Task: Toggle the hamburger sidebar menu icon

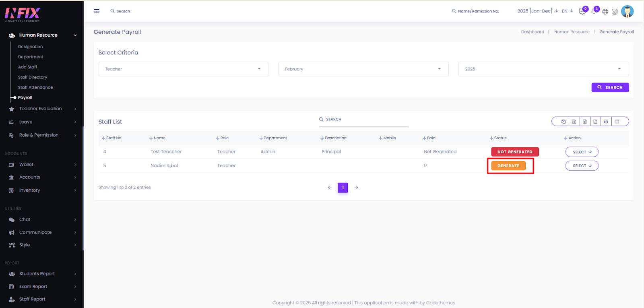Action: (97, 11)
